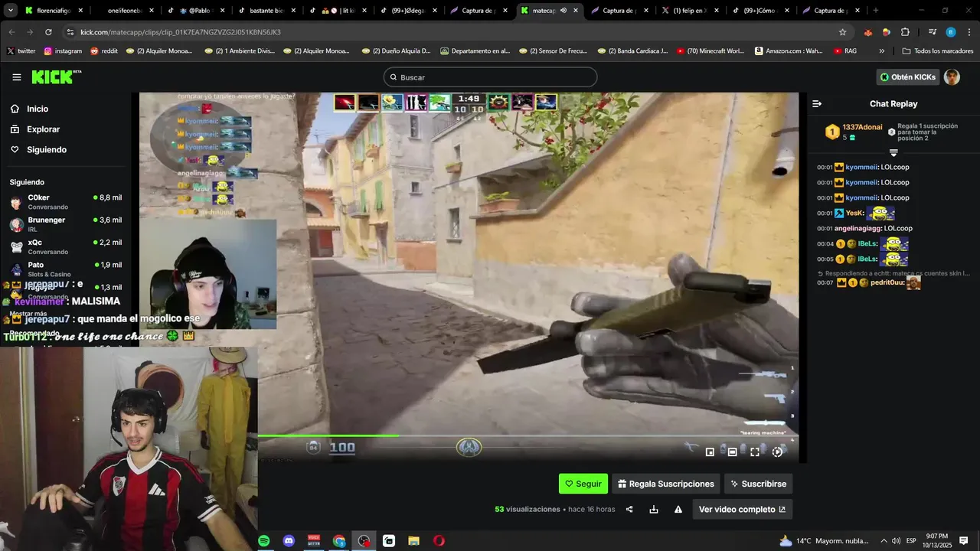This screenshot has width=980, height=551.
Task: Click the Ver video completo button
Action: tap(742, 509)
